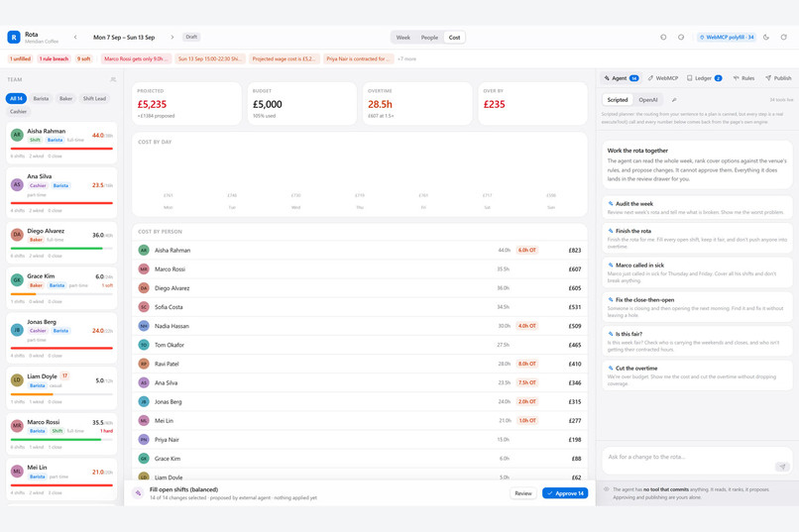Select the All 14 team filter chip
This screenshot has width=799, height=532.
pos(16,98)
